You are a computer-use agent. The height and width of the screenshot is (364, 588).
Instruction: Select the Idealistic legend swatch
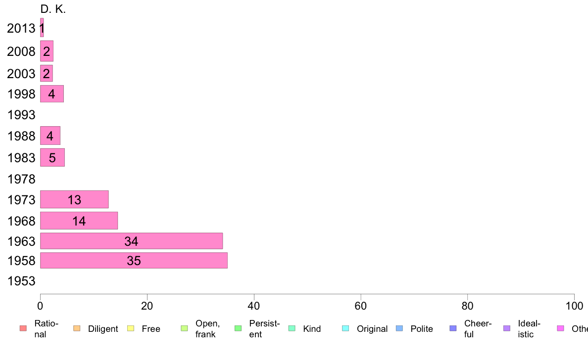coord(507,328)
